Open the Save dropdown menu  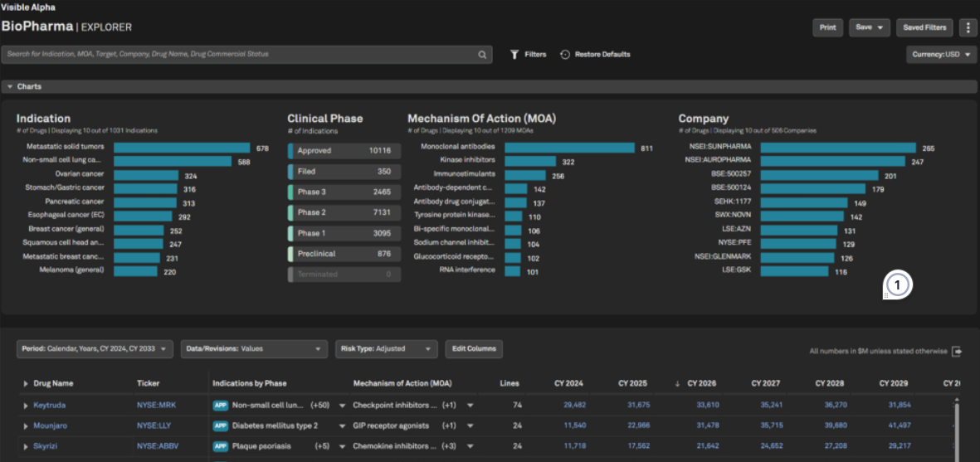(869, 27)
